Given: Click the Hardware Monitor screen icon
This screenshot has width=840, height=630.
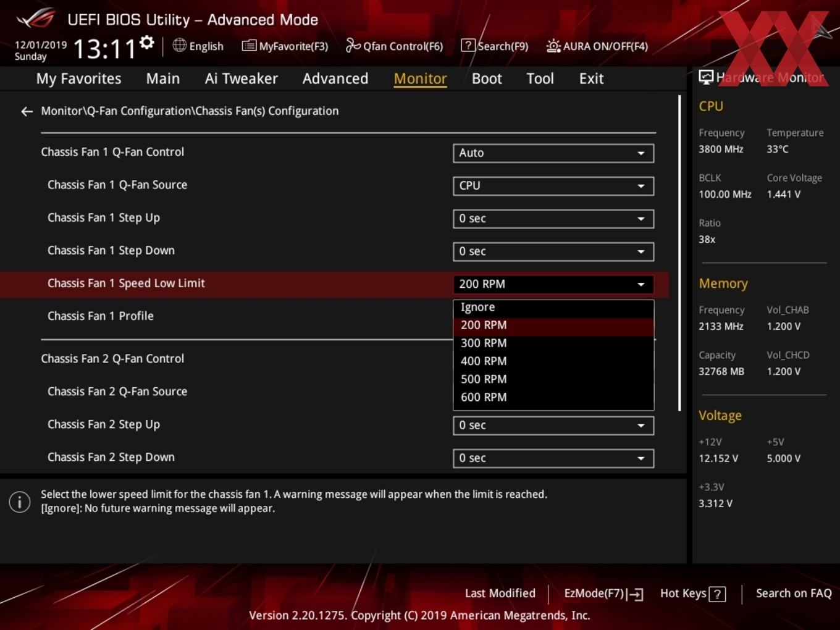Looking at the screenshot, I should tap(705, 77).
